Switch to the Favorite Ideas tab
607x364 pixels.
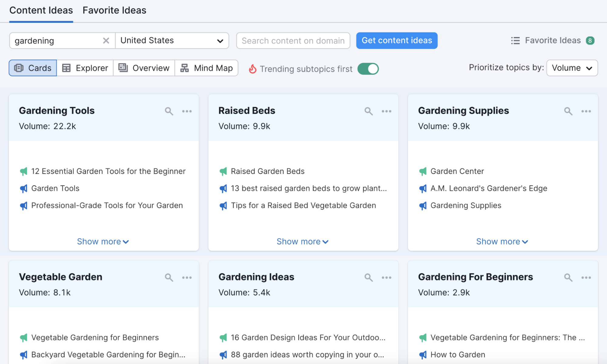tap(114, 10)
